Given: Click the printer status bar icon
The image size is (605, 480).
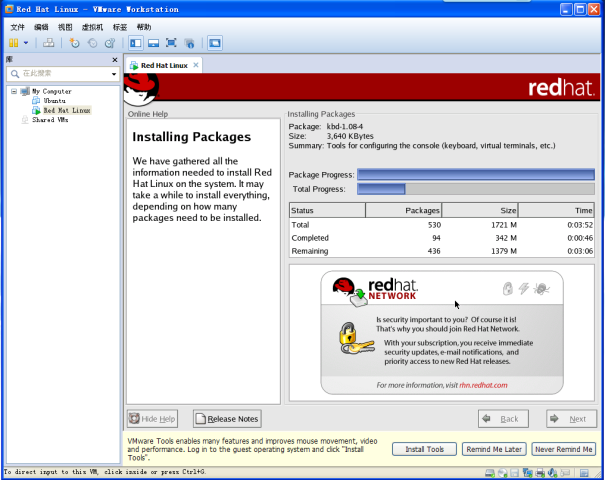Looking at the screenshot, I should (x=540, y=473).
